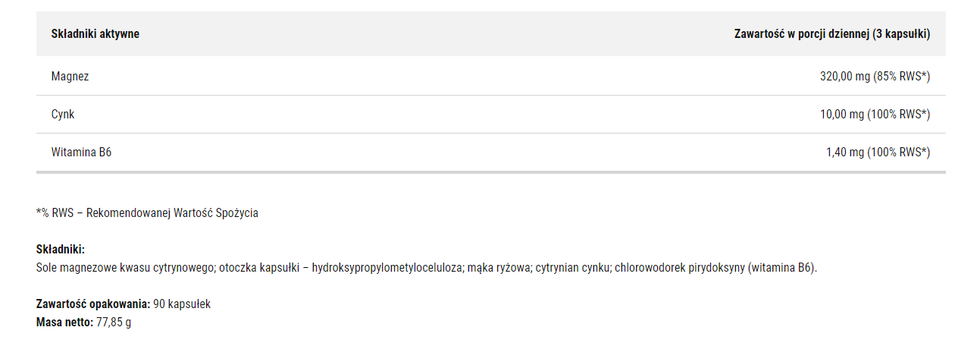Image resolution: width=980 pixels, height=343 pixels.
Task: Click the '77,85 g' net weight value
Action: 114,323
